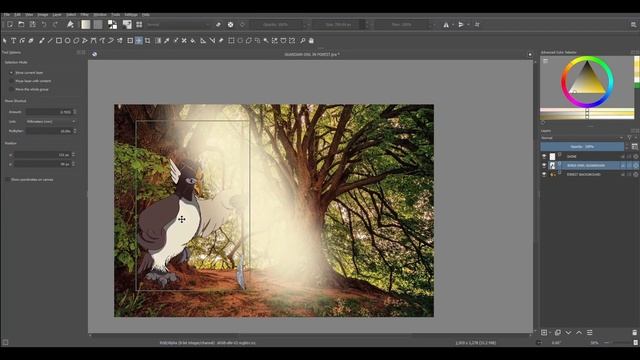The width and height of the screenshot is (640, 360).
Task: Save the document with the toolbar icon
Action: point(32,24)
